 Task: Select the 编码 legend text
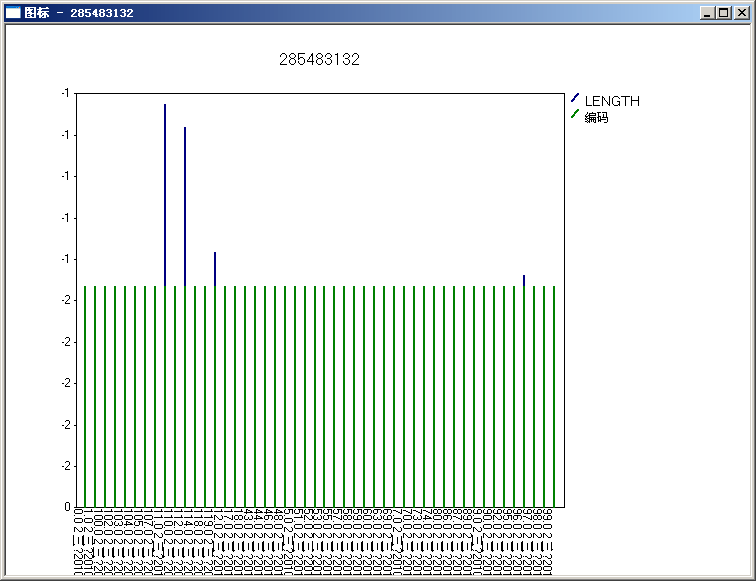pyautogui.click(x=597, y=117)
